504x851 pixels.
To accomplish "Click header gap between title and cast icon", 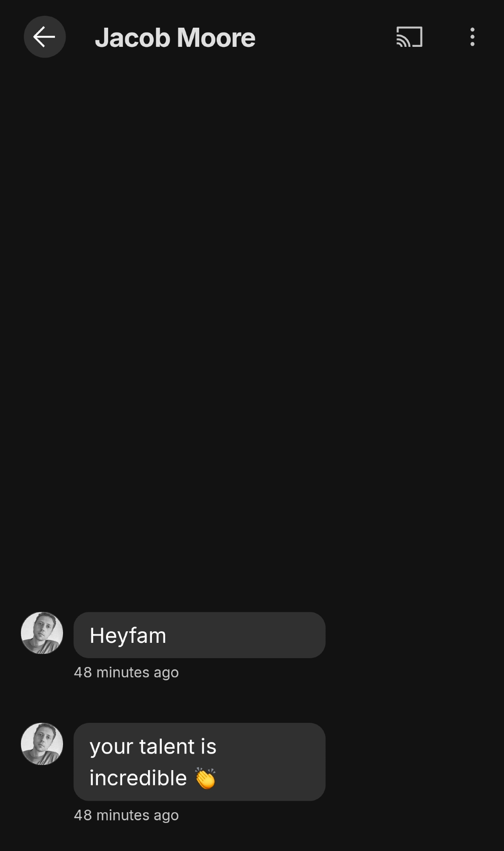I will pos(326,37).
